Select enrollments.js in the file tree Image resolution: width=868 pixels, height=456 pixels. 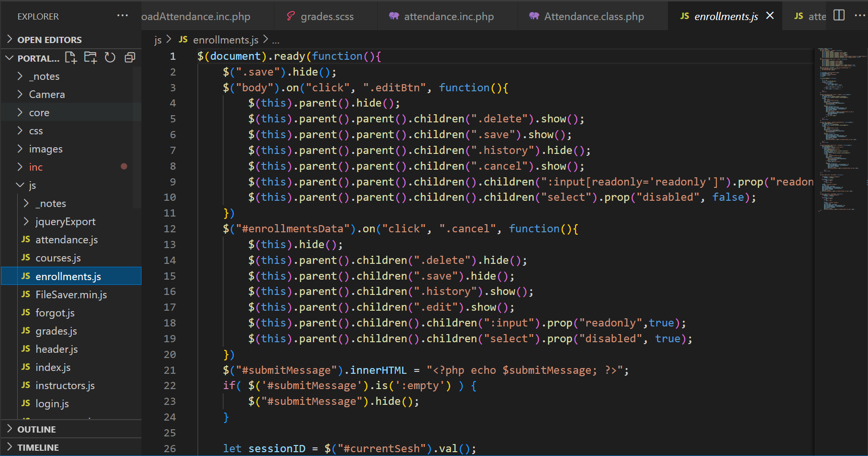click(x=72, y=276)
